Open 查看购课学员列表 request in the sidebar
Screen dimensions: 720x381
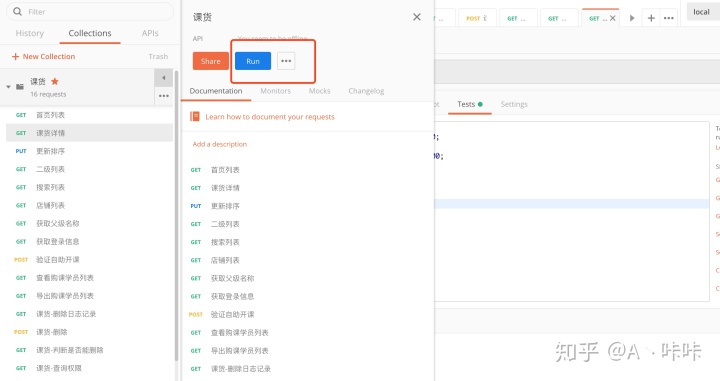click(90, 278)
